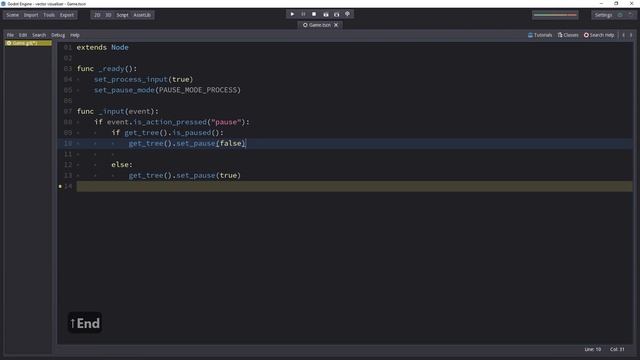
Task: Click the Col: 31 status indicator
Action: (x=617, y=349)
